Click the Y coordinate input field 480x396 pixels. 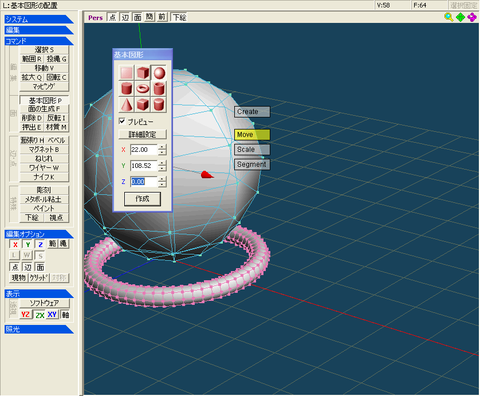144,166
